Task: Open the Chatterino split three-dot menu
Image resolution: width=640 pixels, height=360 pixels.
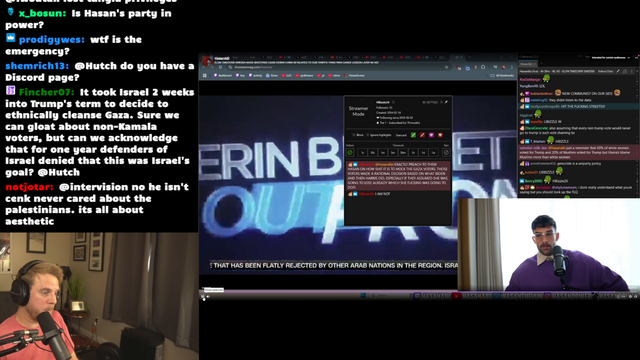Action: pos(631,71)
